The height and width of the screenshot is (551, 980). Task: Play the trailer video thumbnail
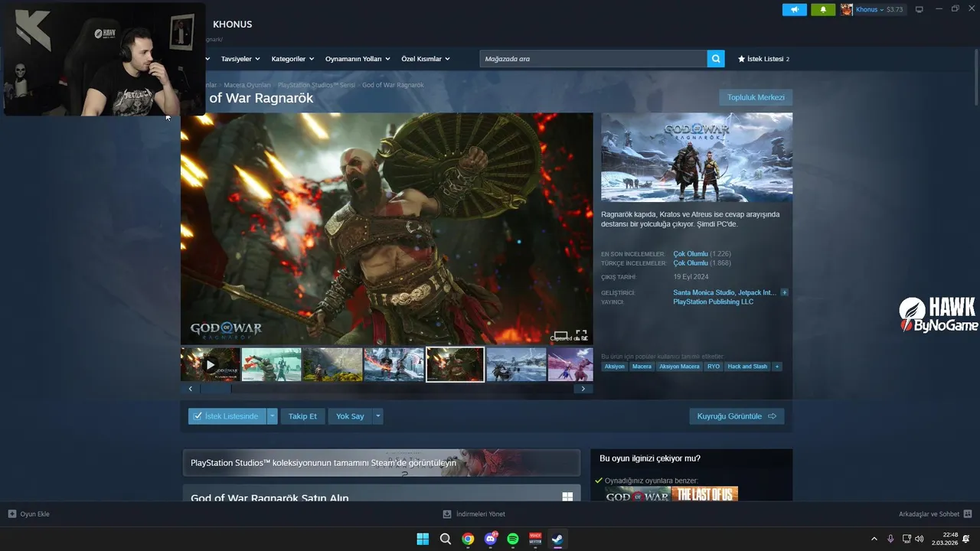pos(211,364)
